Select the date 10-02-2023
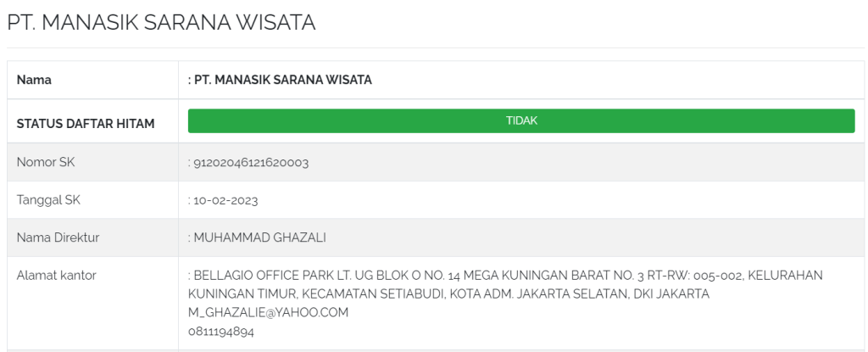The image size is (868, 352). pyautogui.click(x=225, y=201)
